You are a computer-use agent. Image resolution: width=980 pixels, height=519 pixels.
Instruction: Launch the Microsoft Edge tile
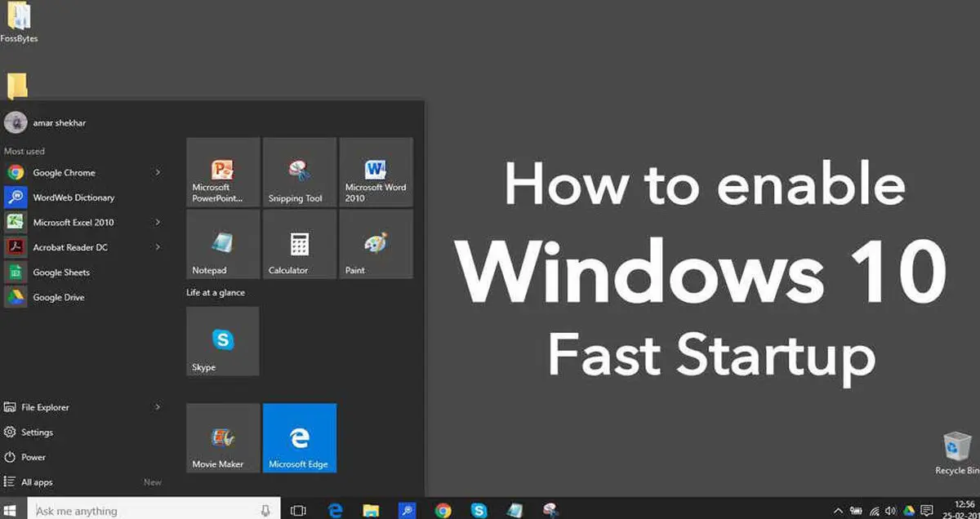[299, 438]
